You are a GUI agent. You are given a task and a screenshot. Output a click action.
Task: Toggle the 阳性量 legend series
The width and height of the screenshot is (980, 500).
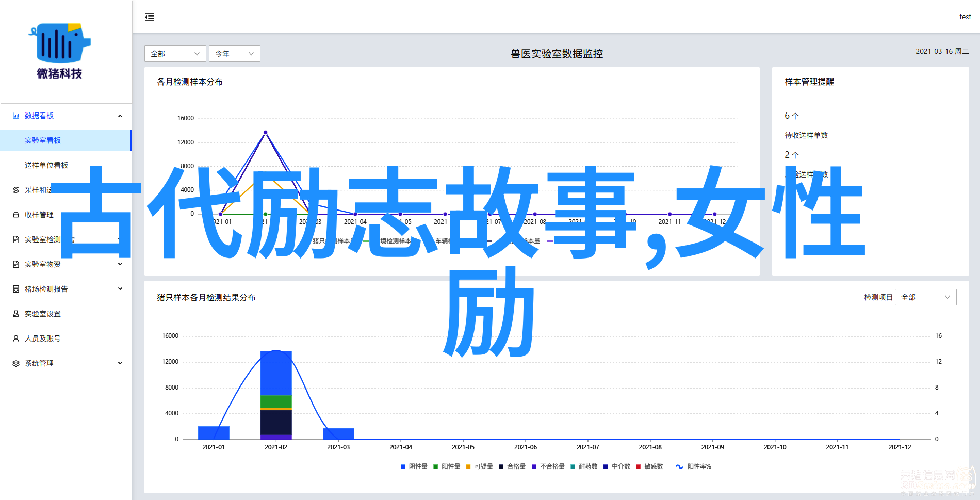tap(447, 466)
